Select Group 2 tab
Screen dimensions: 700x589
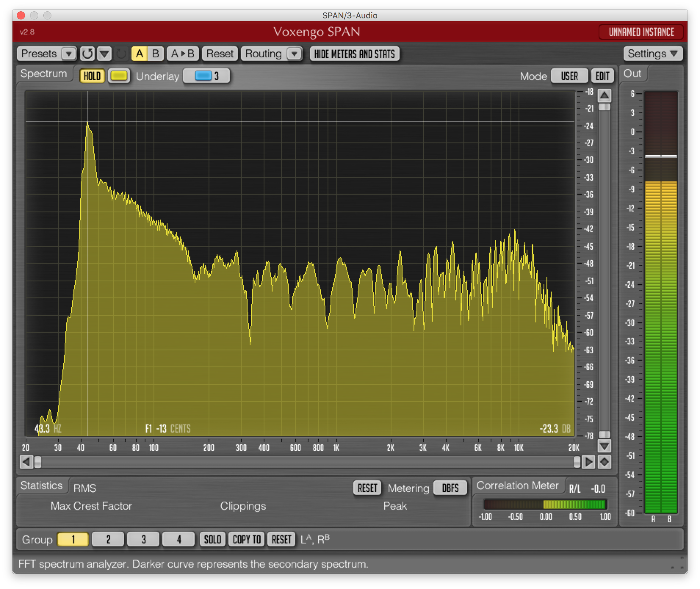(108, 539)
